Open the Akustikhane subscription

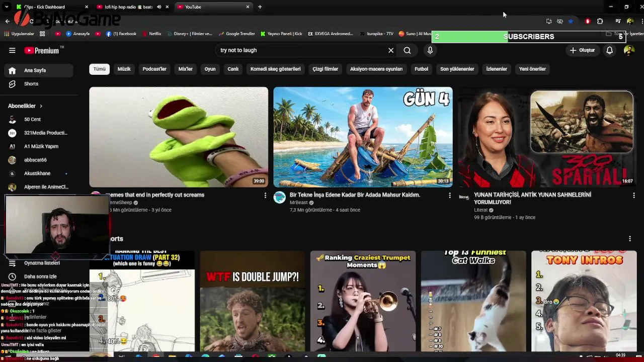[39, 173]
